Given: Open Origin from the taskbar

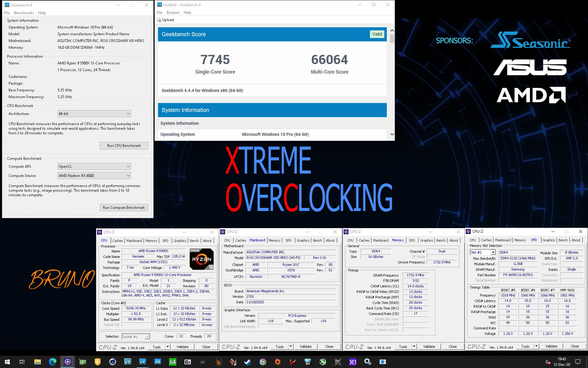Looking at the screenshot, I should click(x=278, y=362).
